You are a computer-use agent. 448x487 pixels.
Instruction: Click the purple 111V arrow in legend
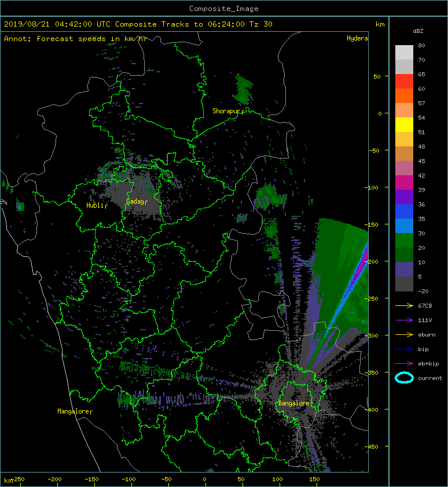click(x=404, y=320)
